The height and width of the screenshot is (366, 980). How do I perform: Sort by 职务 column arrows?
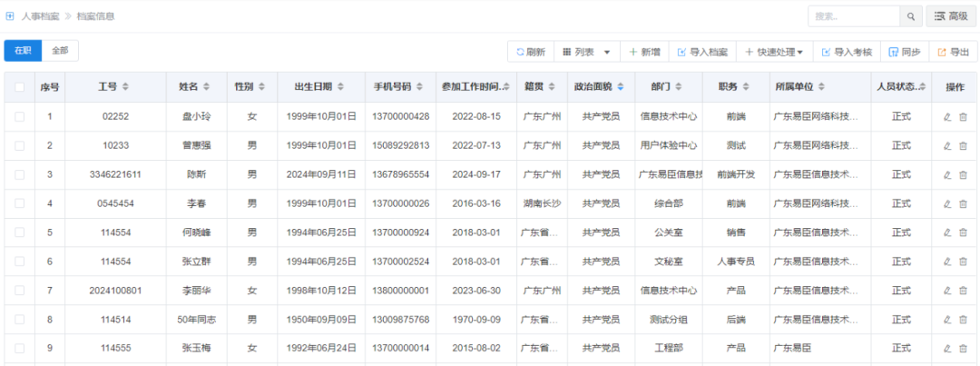747,87
